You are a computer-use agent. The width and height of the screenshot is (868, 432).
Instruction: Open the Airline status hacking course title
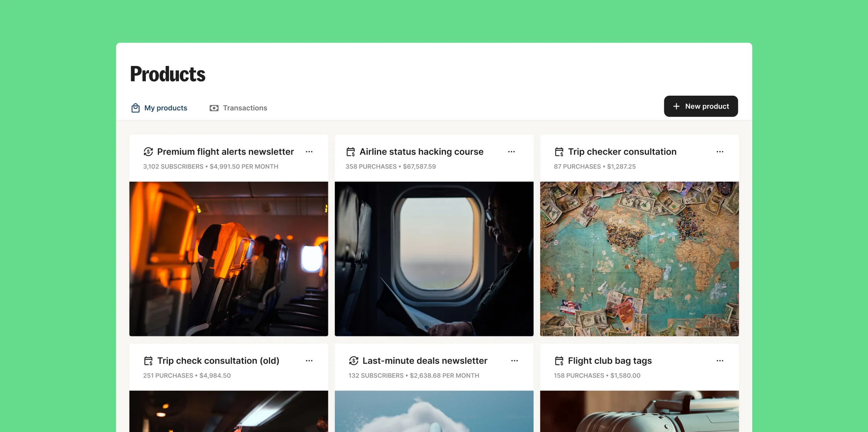pyautogui.click(x=421, y=152)
